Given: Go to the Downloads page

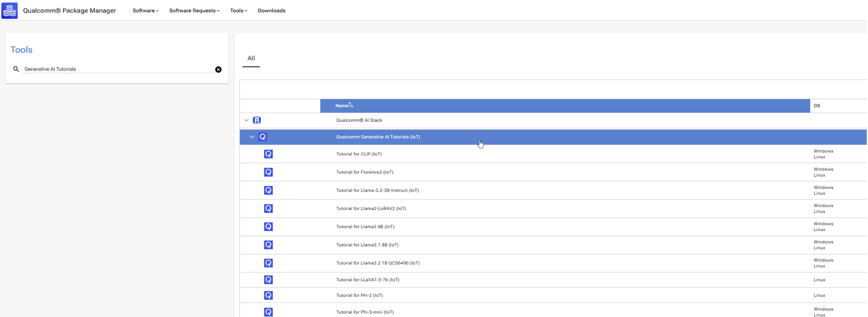Looking at the screenshot, I should 271,11.
